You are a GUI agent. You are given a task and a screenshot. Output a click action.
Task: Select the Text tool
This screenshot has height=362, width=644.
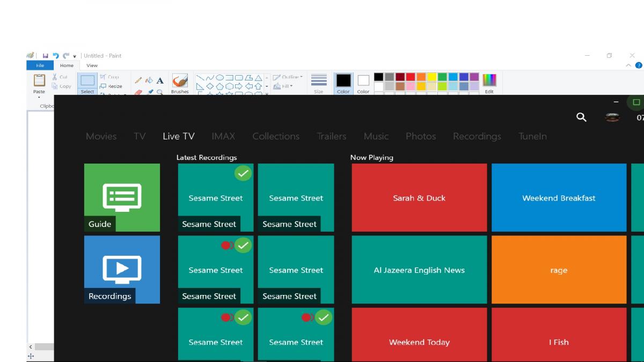point(160,80)
